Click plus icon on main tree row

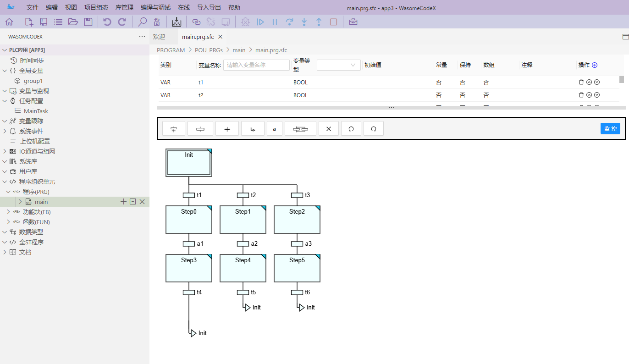pos(123,202)
